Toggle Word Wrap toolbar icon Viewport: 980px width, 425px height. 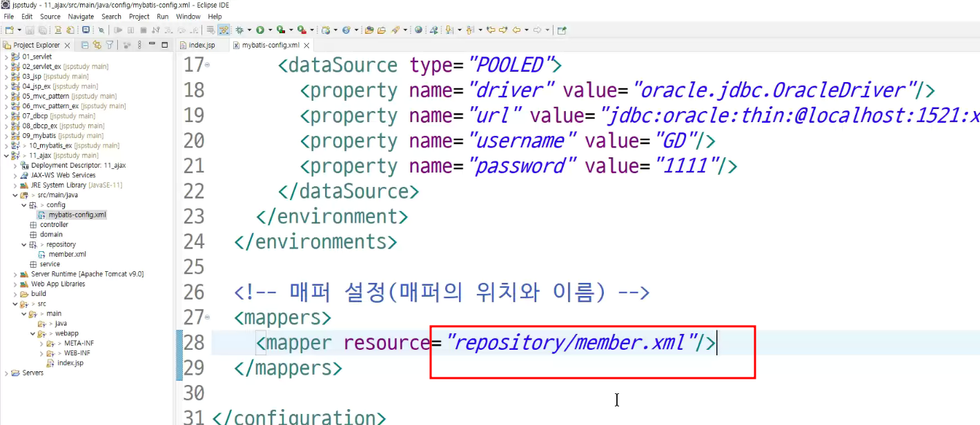coord(210,30)
